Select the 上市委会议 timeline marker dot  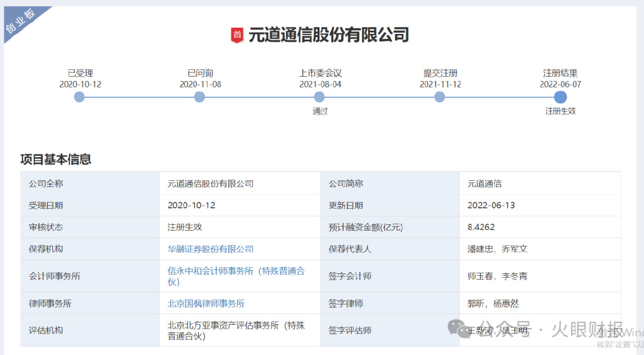click(x=319, y=97)
